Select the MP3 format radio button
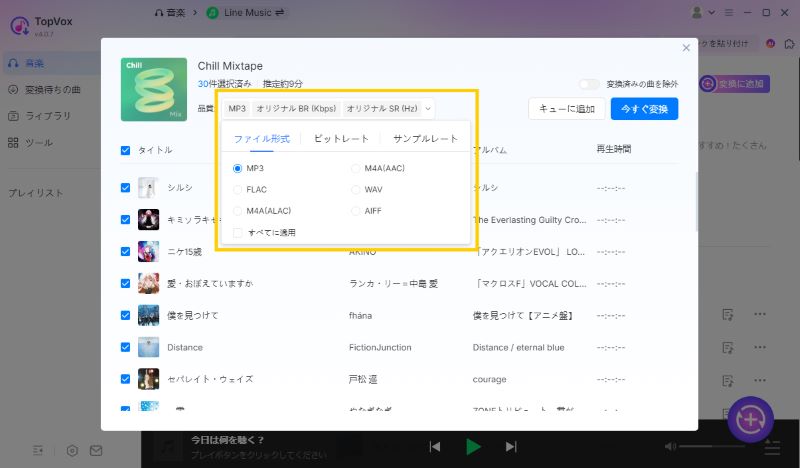Screen dimensions: 800x468 click(x=237, y=168)
